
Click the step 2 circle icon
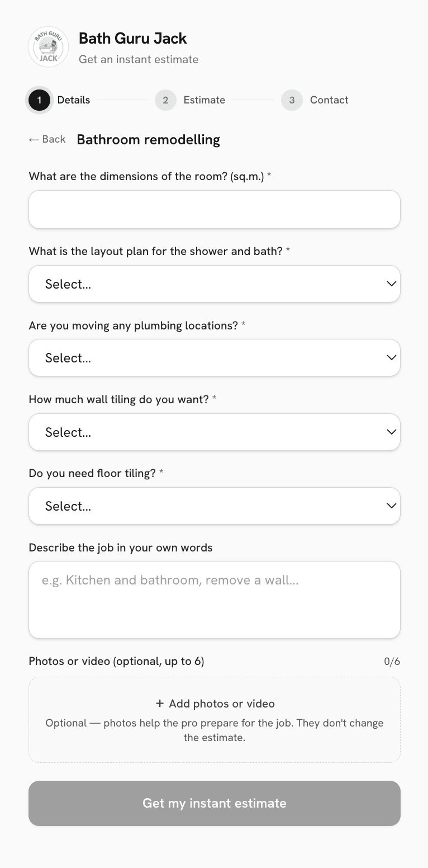165,100
